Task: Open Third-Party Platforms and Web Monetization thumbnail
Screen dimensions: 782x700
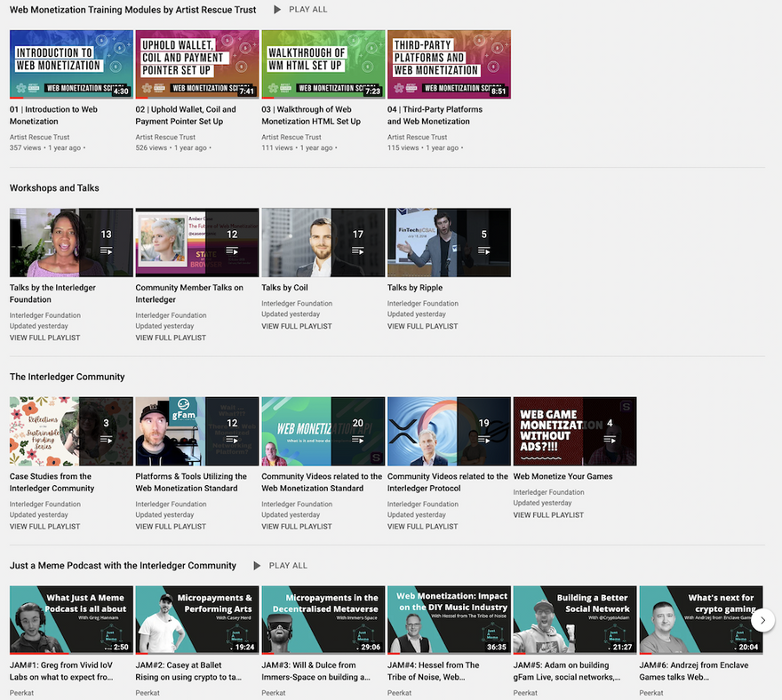Action: (x=449, y=64)
